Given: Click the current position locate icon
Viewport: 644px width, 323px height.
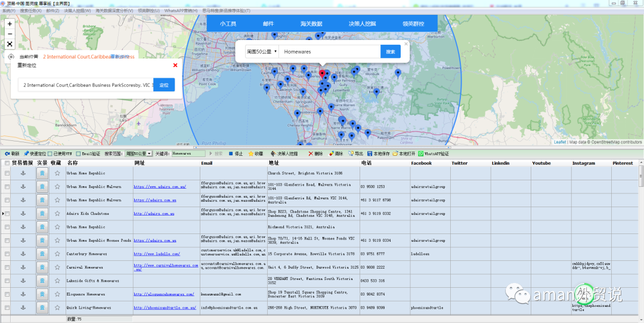Looking at the screenshot, I should tap(11, 56).
